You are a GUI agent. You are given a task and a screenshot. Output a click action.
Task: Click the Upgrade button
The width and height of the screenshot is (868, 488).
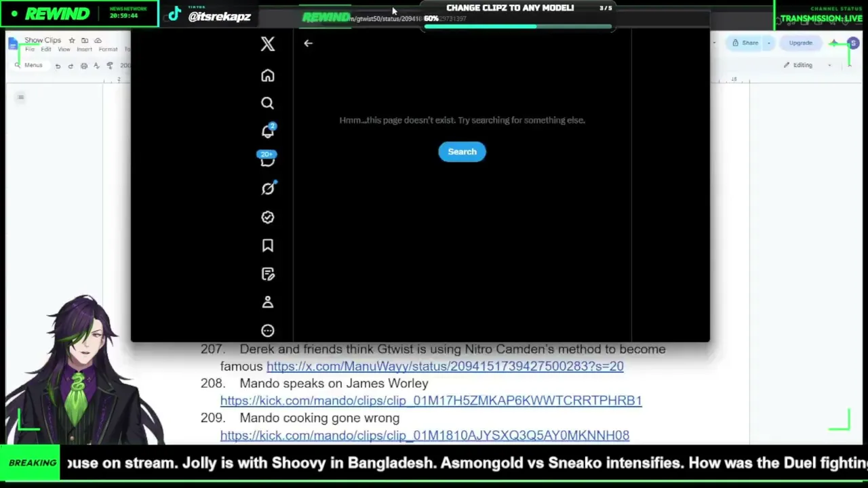[x=800, y=43]
